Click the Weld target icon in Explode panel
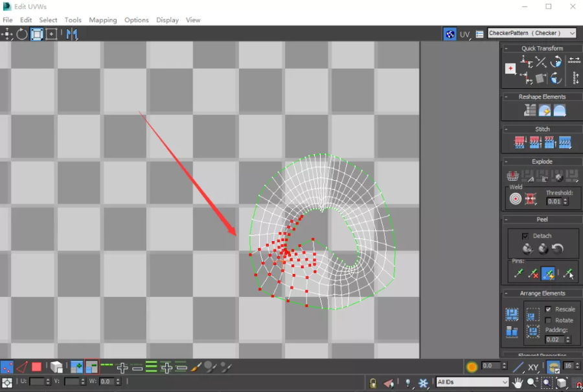The width and height of the screenshot is (583, 392). [x=515, y=199]
